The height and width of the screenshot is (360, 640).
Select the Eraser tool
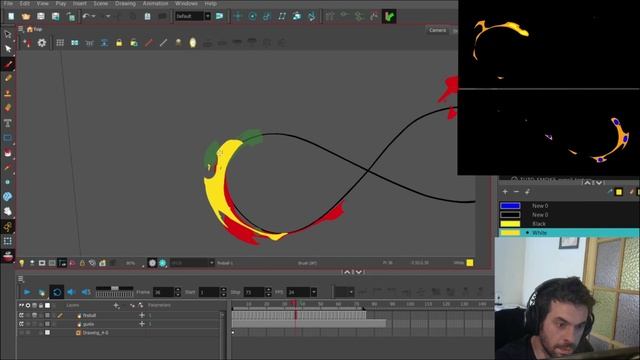click(x=8, y=108)
